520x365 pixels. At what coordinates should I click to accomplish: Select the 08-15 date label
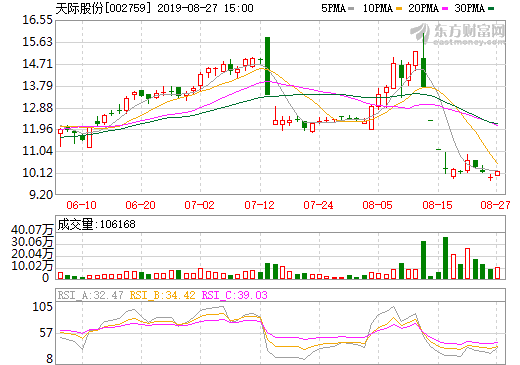[x=437, y=205]
